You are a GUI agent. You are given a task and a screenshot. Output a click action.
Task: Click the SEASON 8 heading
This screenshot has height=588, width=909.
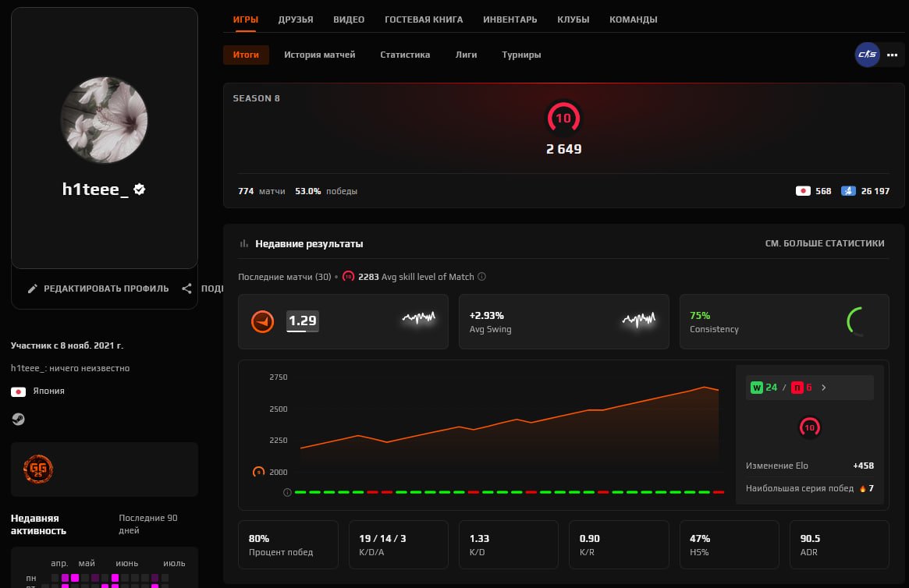[x=256, y=98]
